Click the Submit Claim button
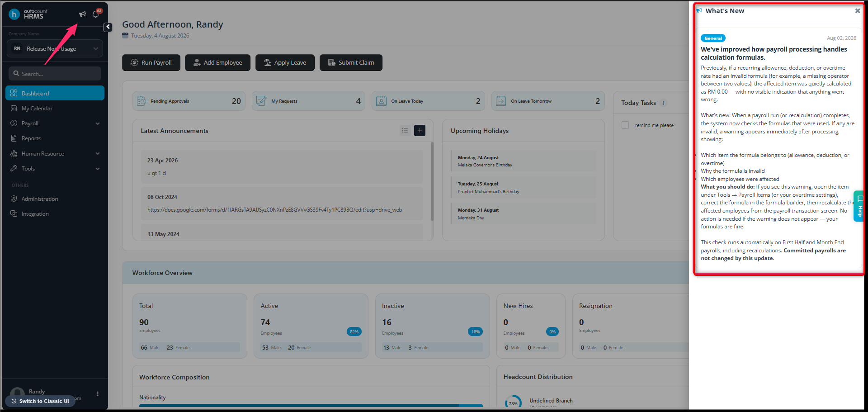This screenshot has width=868, height=412. [x=351, y=63]
